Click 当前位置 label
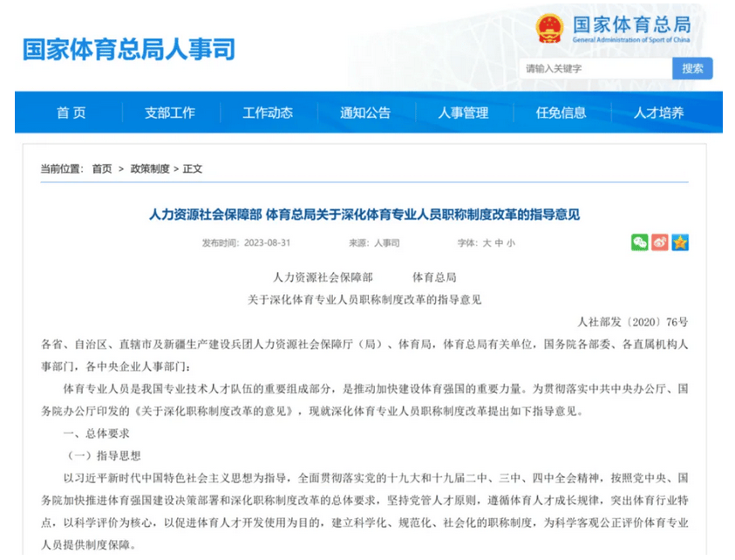Viewport: 735px width, 560px height. coord(62,169)
